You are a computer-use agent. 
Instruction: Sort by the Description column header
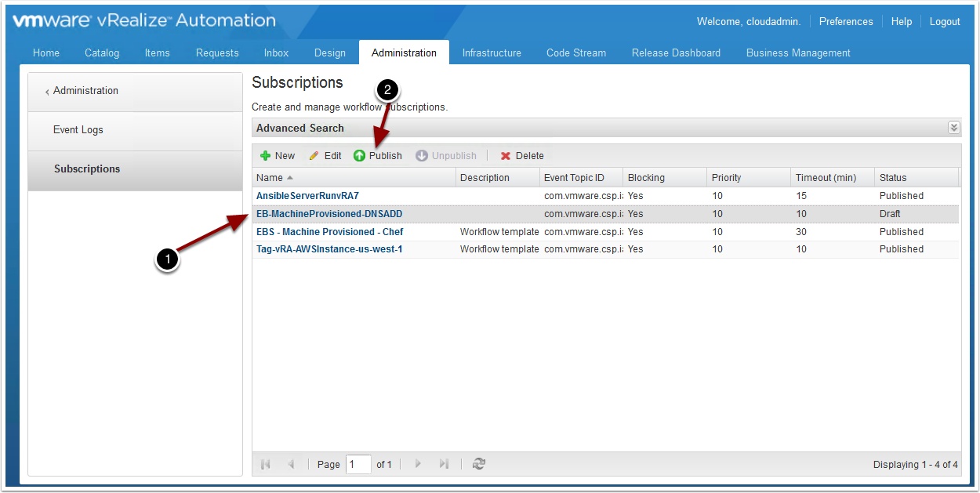click(x=498, y=178)
